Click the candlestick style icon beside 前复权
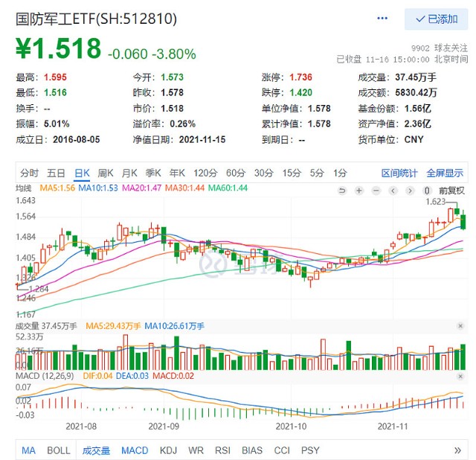The width and height of the screenshot is (476, 460). 426,191
